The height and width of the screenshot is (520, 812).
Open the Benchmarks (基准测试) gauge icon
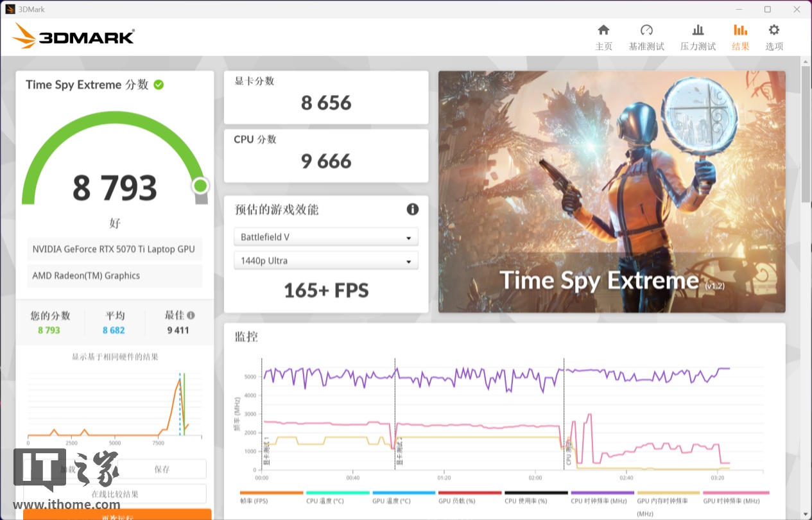coord(646,30)
